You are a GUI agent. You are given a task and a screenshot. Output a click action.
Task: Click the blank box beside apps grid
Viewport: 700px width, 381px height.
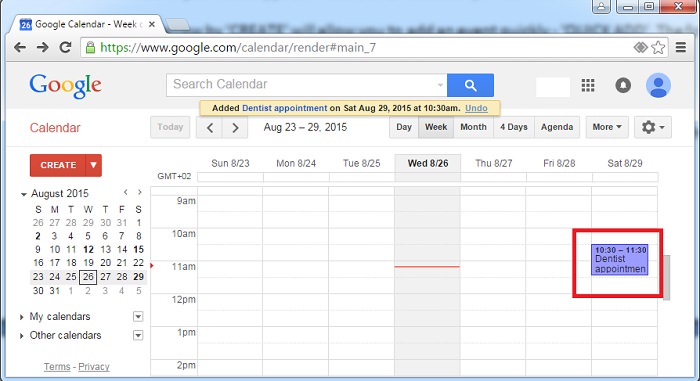[553, 87]
